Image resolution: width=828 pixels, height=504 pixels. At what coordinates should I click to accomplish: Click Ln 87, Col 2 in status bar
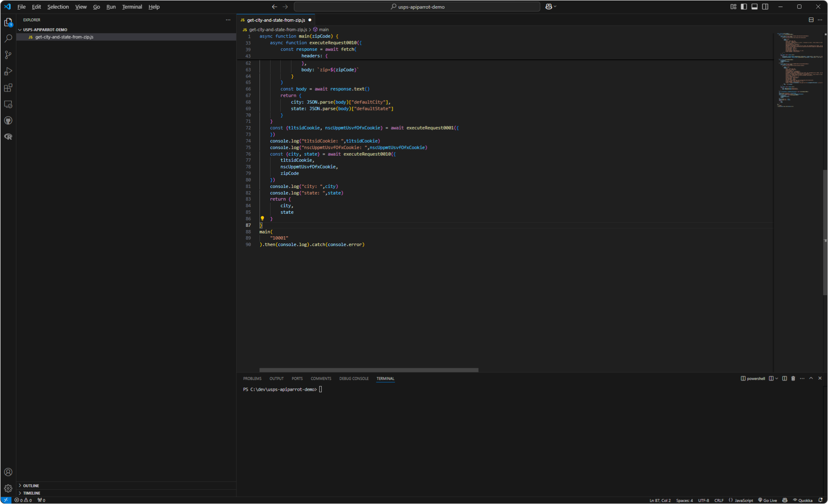coord(660,500)
